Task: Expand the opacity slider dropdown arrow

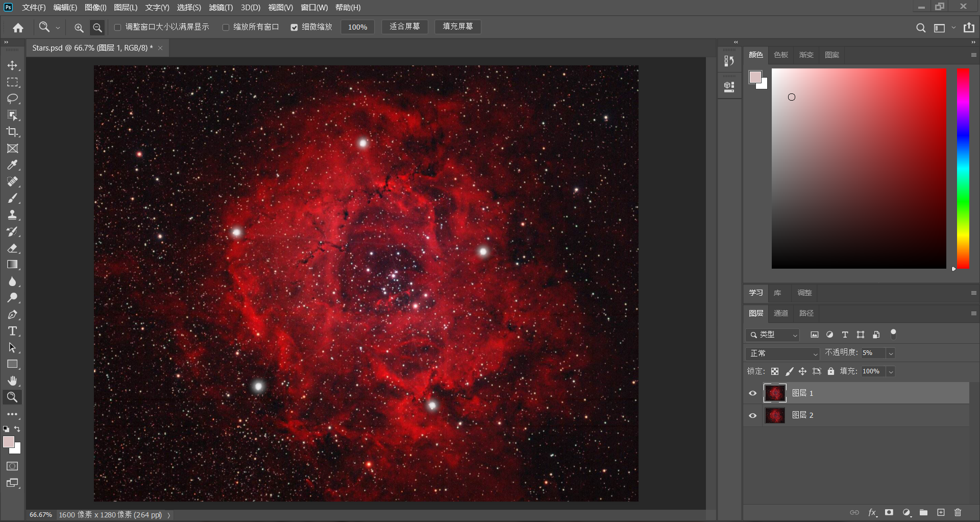Action: (x=891, y=353)
